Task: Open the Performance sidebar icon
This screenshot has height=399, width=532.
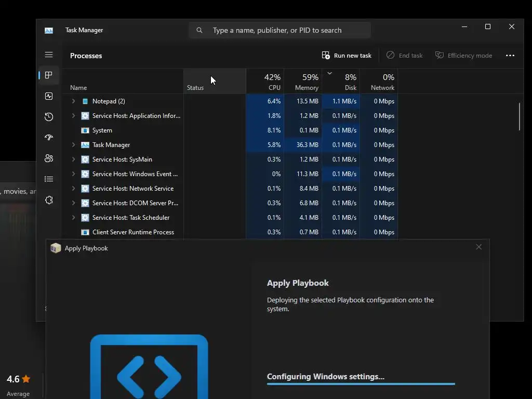Action: tap(49, 96)
